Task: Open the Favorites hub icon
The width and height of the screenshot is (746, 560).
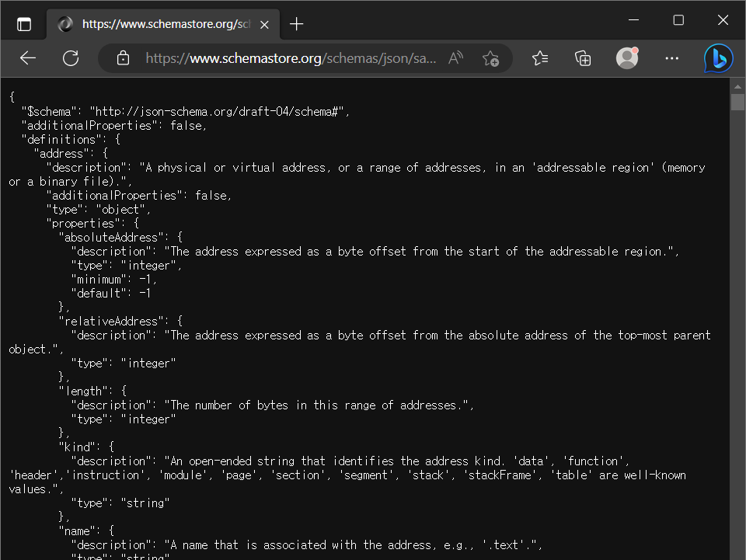Action: [x=540, y=58]
